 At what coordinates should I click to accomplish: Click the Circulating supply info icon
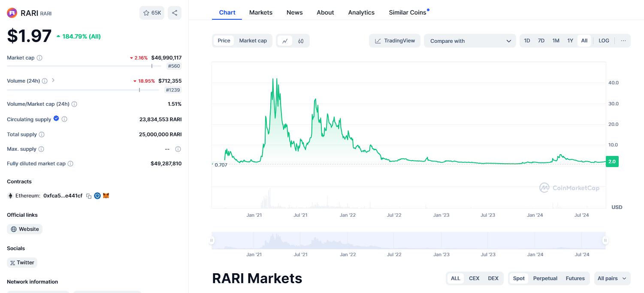click(64, 120)
